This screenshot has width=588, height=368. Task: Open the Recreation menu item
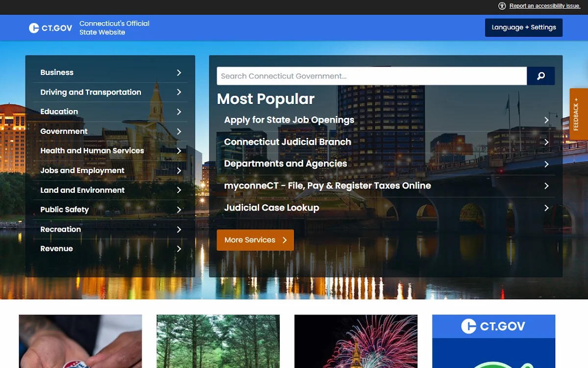pos(110,229)
